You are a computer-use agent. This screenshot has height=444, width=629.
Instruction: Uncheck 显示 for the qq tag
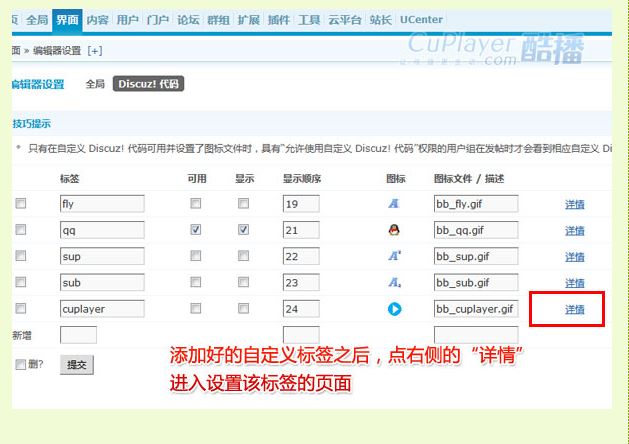pyautogui.click(x=243, y=230)
